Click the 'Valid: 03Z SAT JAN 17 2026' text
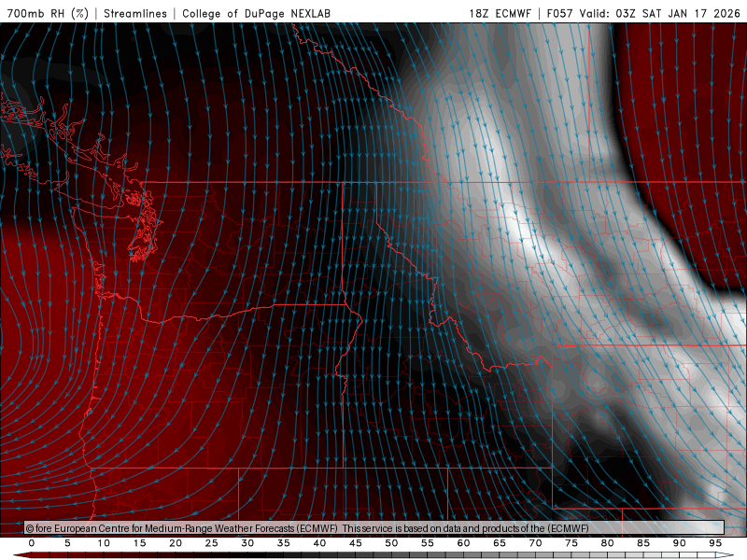 pos(659,13)
